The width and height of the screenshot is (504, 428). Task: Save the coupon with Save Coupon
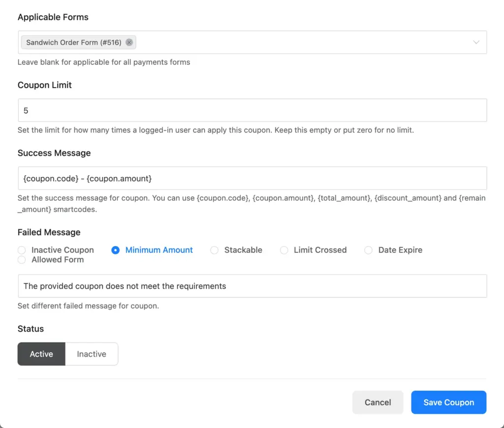pyautogui.click(x=448, y=402)
